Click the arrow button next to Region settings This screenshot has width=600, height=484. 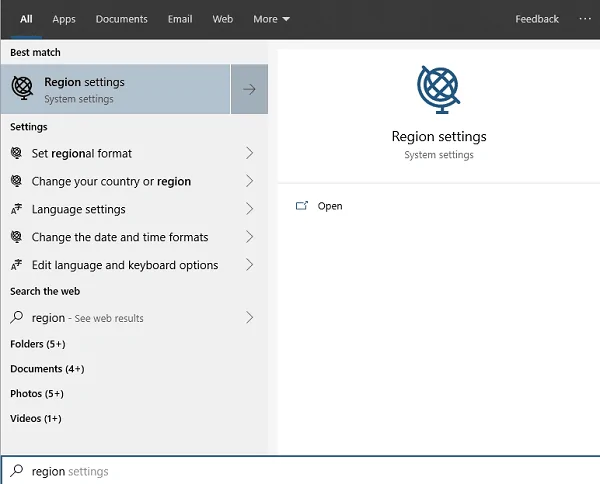click(249, 89)
